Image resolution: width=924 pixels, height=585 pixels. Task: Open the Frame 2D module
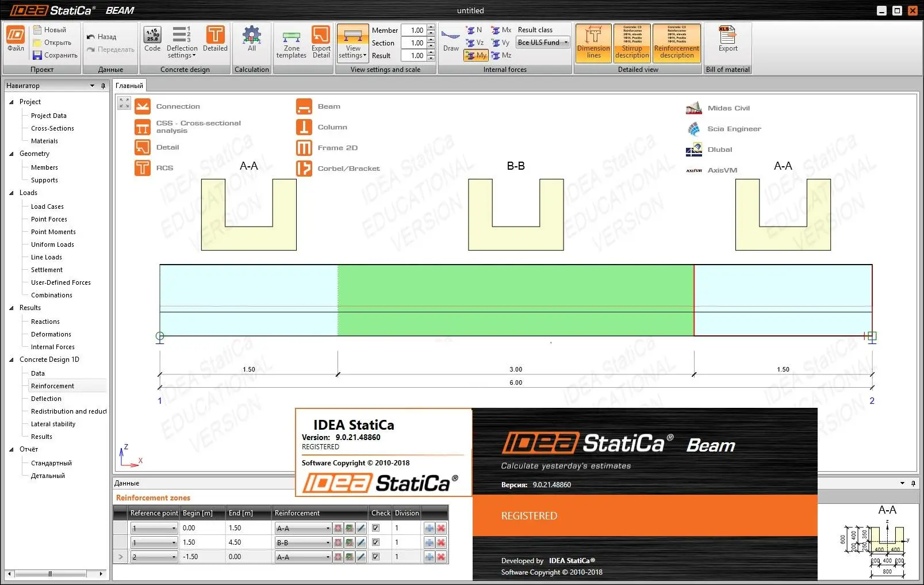pos(327,148)
